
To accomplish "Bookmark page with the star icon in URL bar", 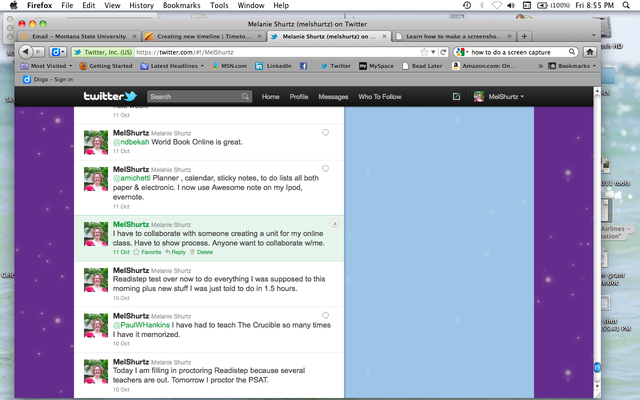I will coord(424,52).
